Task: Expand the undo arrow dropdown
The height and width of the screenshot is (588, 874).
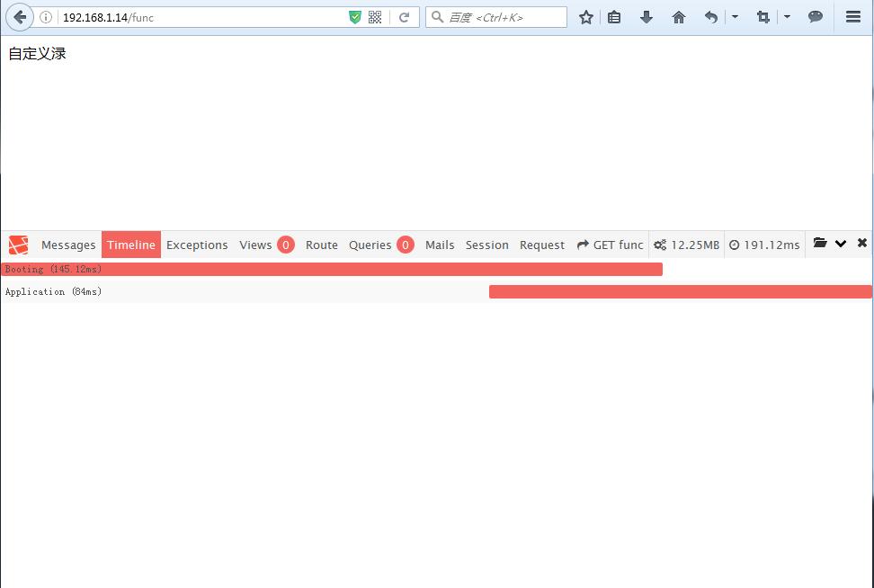Action: click(735, 17)
